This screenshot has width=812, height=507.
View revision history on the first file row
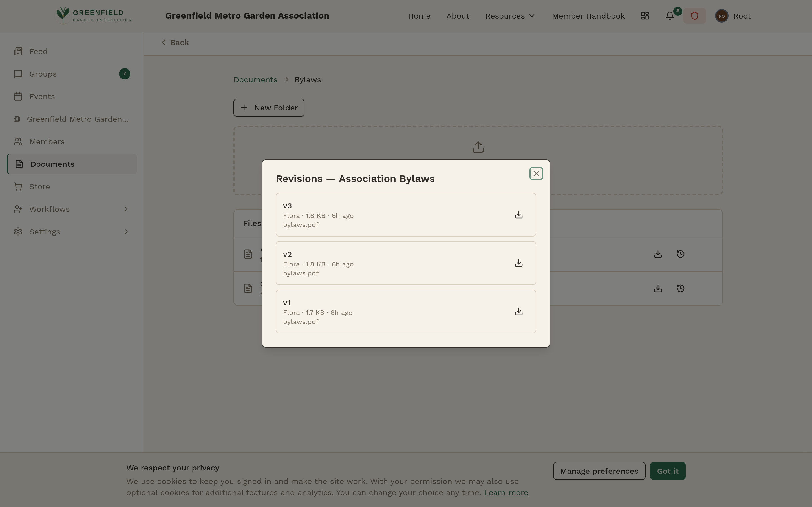click(x=680, y=254)
